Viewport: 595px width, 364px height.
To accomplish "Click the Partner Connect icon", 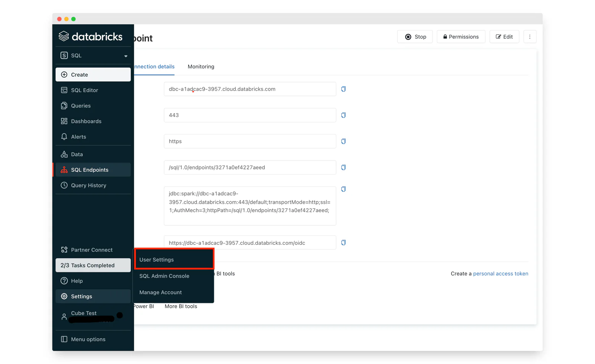I will (64, 250).
